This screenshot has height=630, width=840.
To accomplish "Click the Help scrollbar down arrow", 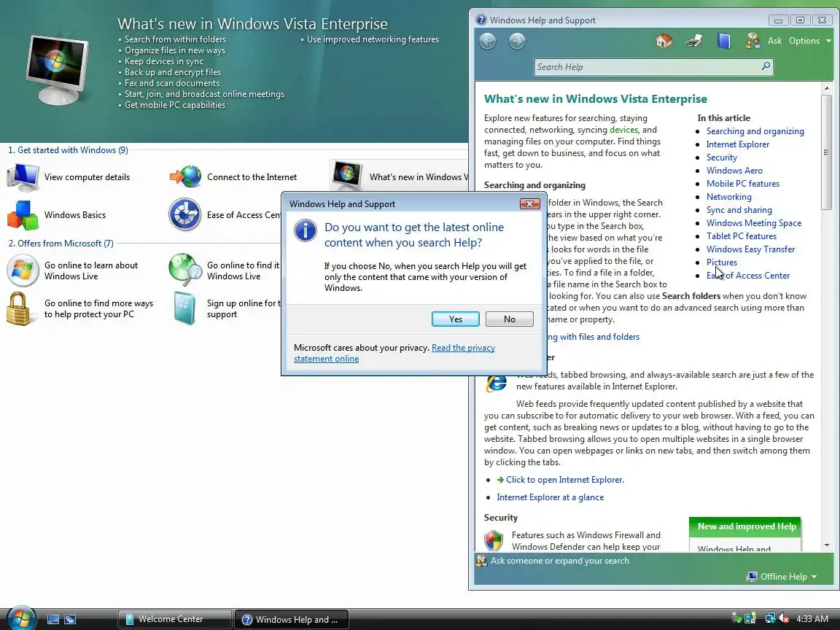I will point(827,545).
